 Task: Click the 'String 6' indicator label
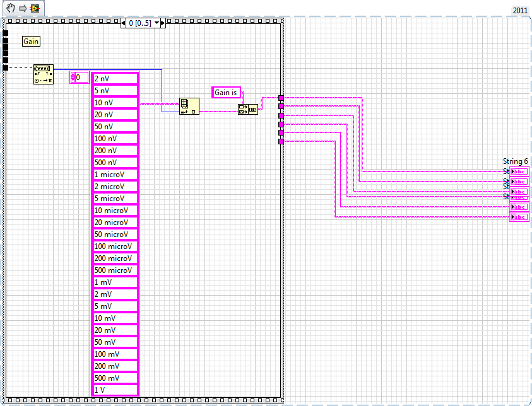515,161
